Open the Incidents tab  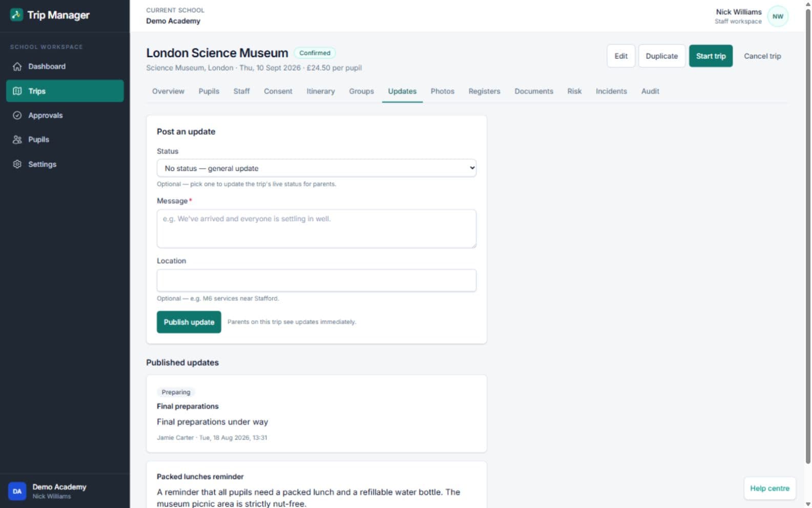point(611,91)
